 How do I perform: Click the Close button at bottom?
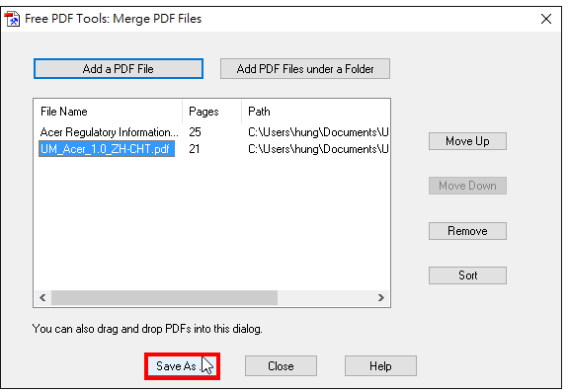click(281, 366)
